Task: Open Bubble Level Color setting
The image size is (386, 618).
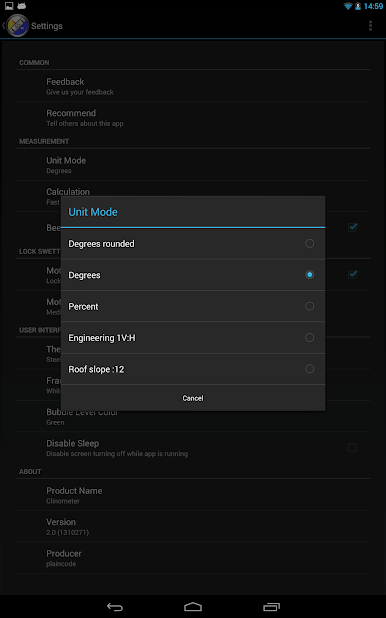Action: point(193,416)
